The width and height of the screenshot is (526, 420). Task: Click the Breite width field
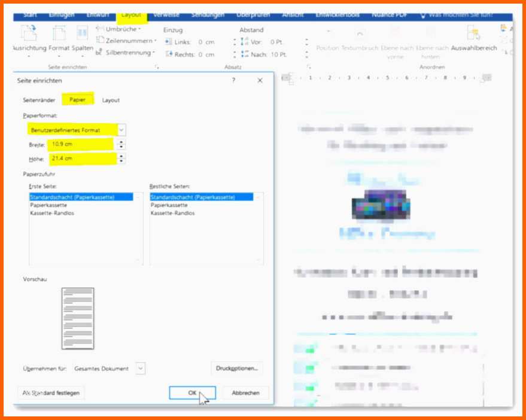click(x=81, y=144)
